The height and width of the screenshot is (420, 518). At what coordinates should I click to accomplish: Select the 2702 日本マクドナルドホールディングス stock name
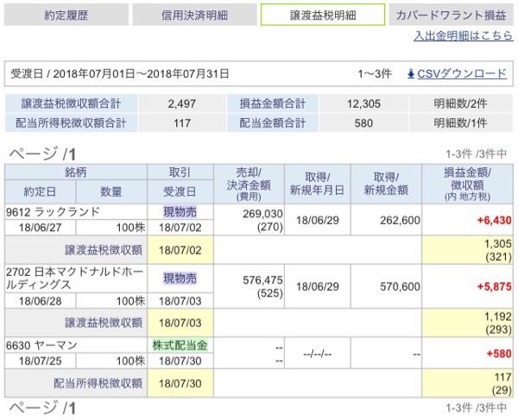pos(74,278)
